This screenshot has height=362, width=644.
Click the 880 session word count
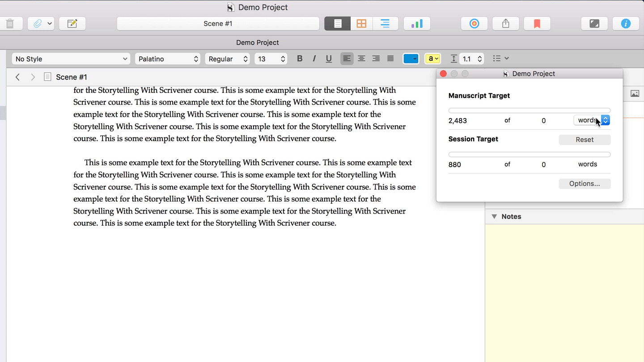tap(454, 164)
